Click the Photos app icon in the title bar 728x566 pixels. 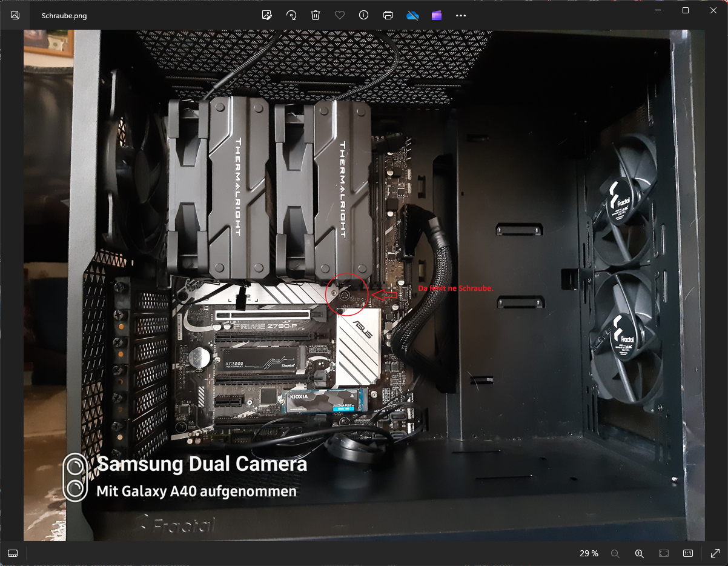coord(15,15)
